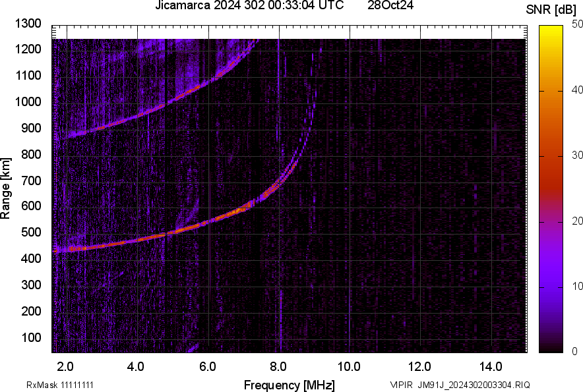Click the colorbar tick label '30'
This screenshot has height=392, width=583.
(x=578, y=155)
